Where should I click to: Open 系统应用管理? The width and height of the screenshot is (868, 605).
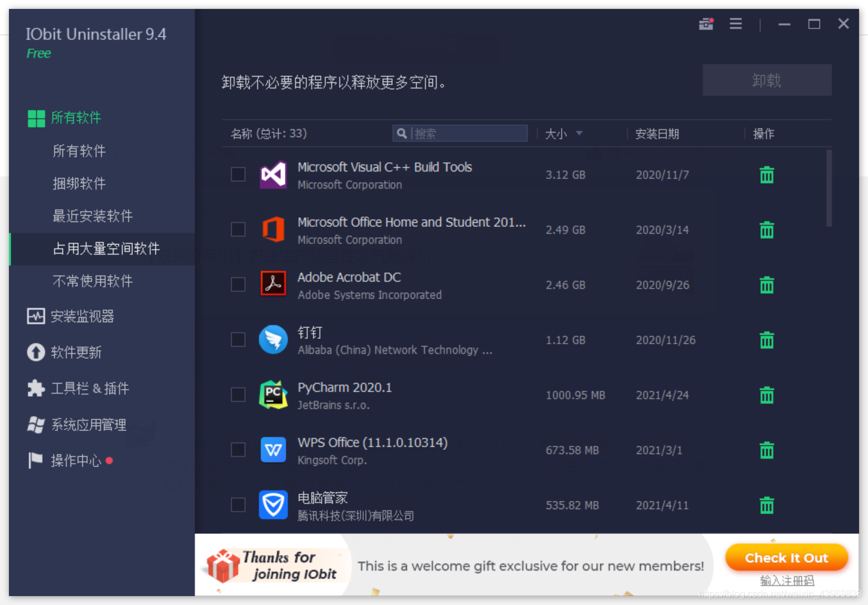77,424
